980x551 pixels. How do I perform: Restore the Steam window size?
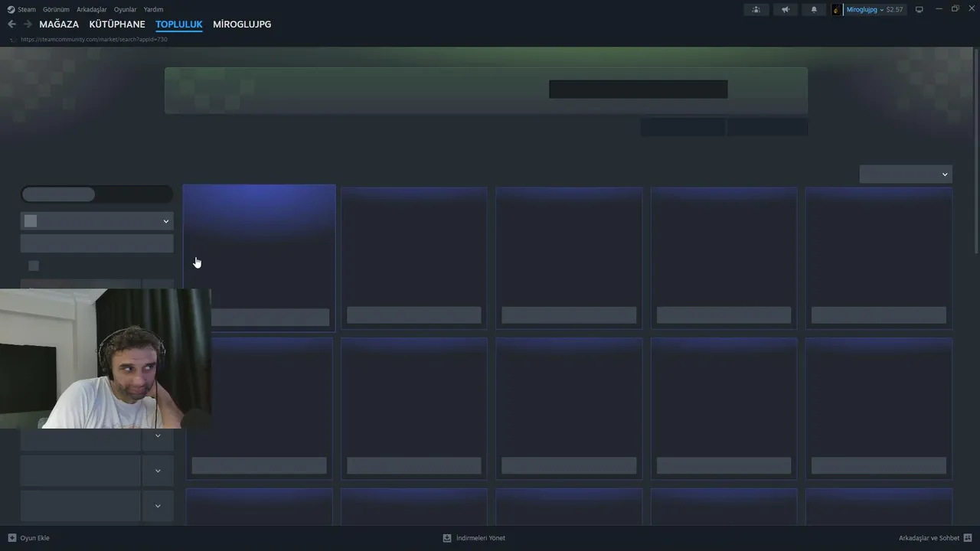[955, 9]
